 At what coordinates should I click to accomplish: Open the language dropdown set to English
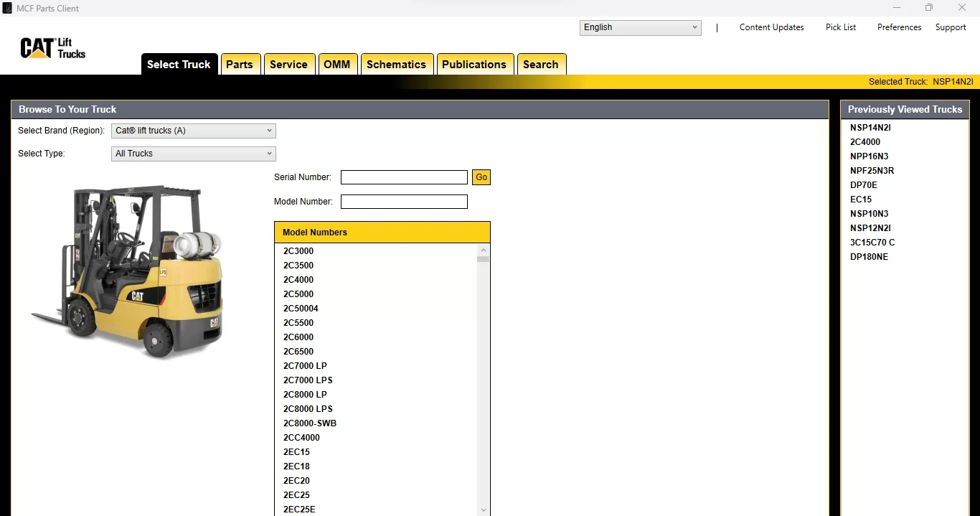click(x=640, y=27)
